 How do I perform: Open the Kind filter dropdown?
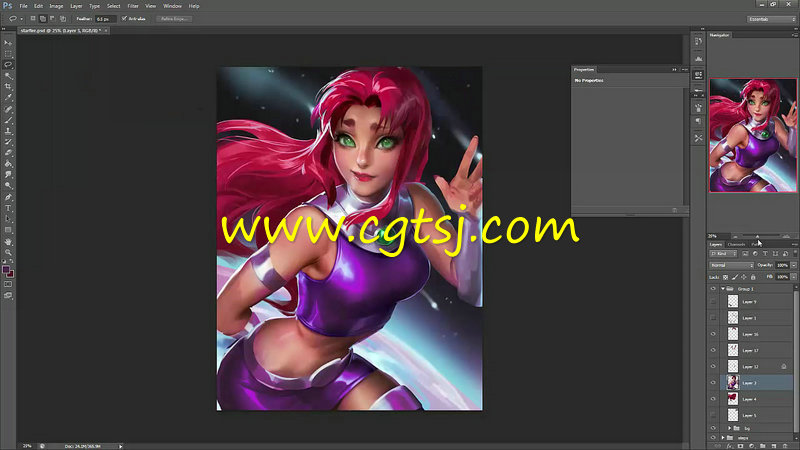(x=723, y=254)
